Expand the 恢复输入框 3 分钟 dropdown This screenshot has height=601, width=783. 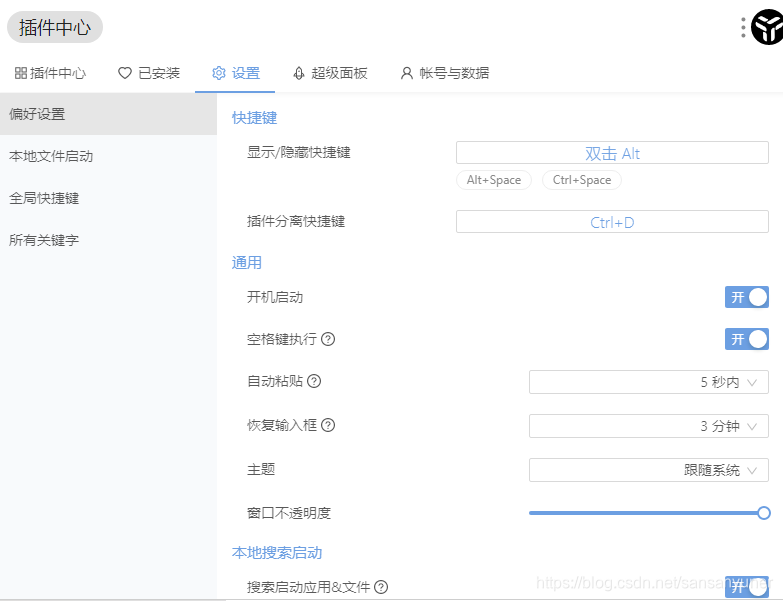pos(649,426)
